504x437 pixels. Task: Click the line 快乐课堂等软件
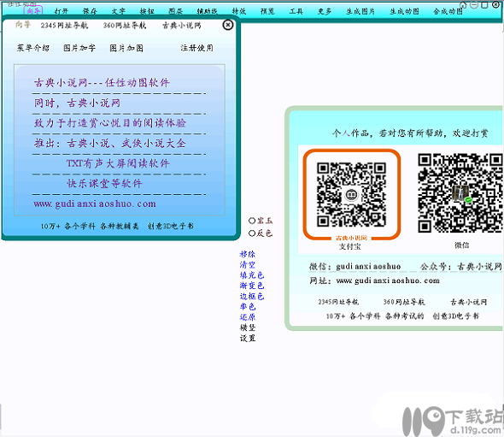pyautogui.click(x=104, y=183)
